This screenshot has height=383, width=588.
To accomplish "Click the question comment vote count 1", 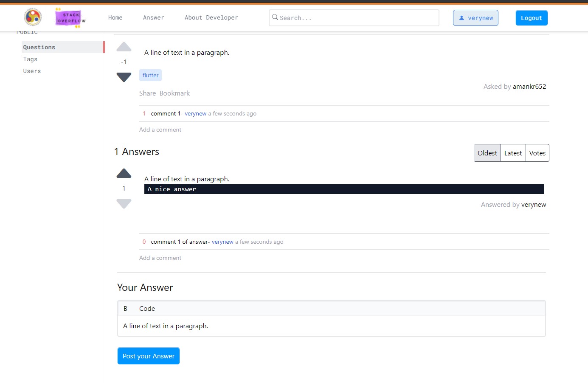I will tap(144, 114).
